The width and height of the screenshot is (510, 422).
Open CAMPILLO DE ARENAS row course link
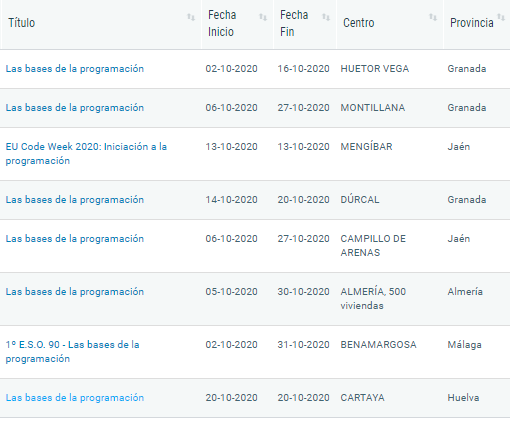(x=75, y=239)
